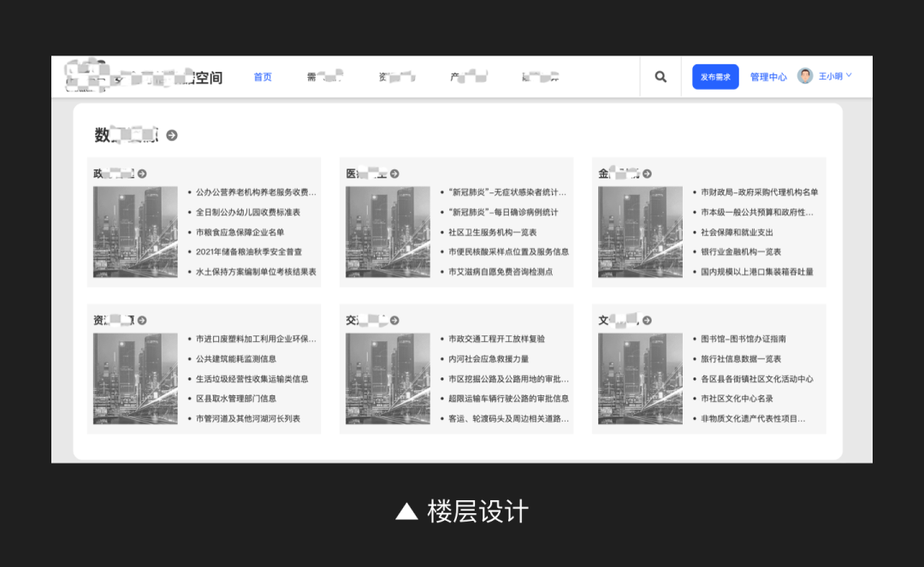Click the 发布需求 button
The width and height of the screenshot is (924, 567).
(715, 77)
